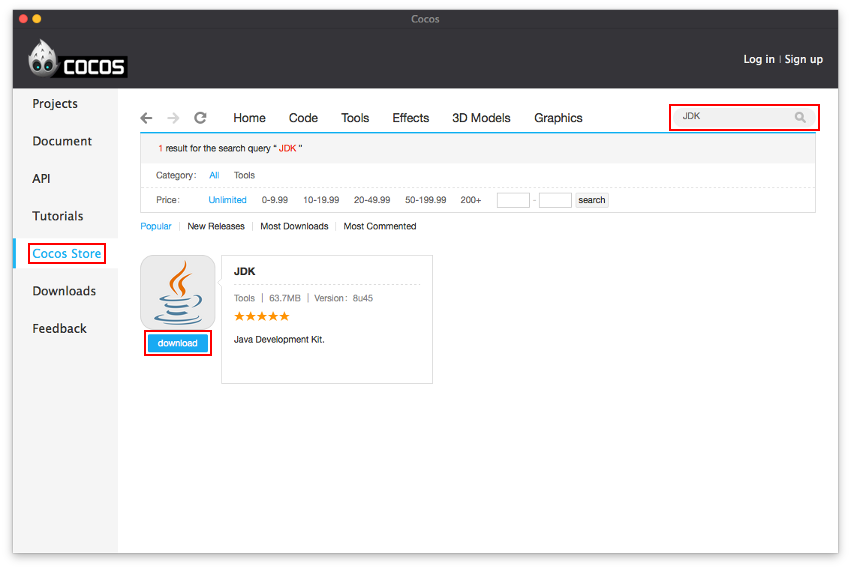Select Tutorials in the sidebar
Viewport: 851px width, 569px height.
pos(58,216)
